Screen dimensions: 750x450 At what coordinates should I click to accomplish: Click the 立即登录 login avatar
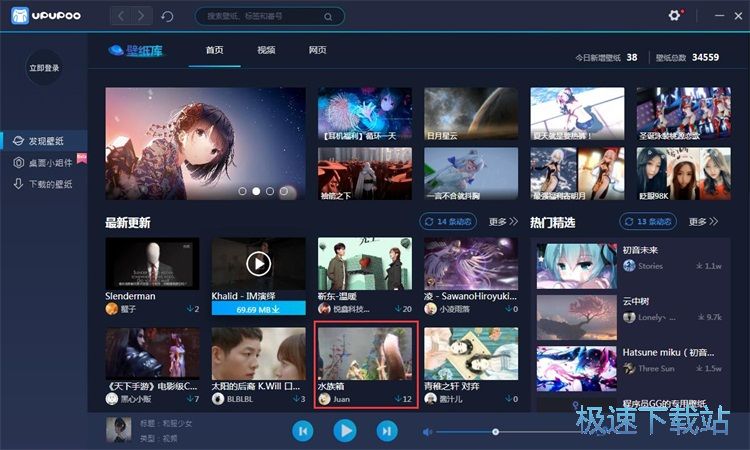coord(44,68)
